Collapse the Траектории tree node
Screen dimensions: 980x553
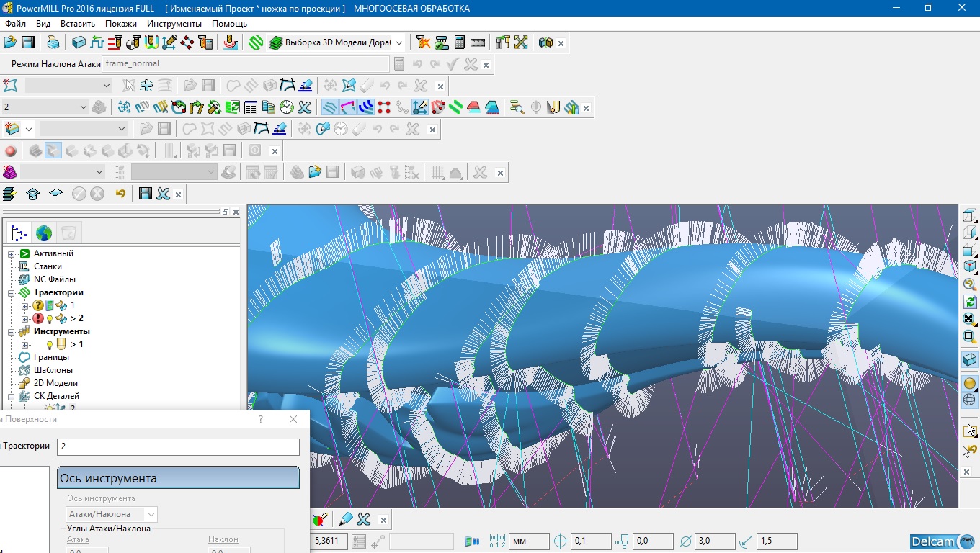(12, 292)
